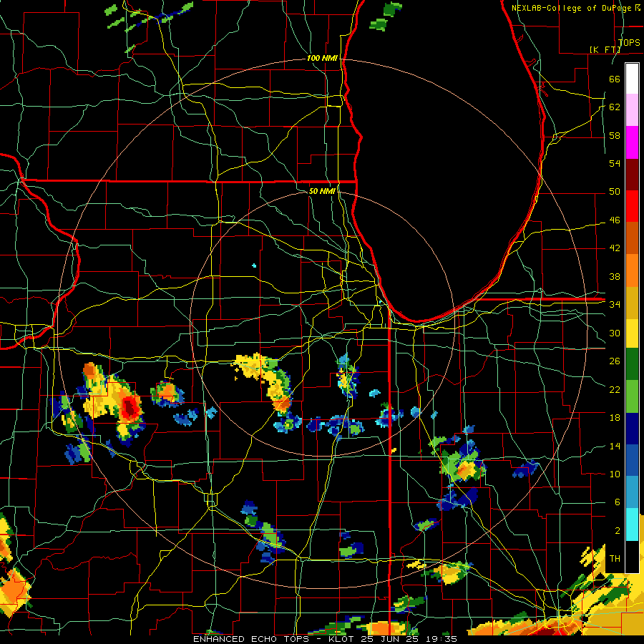Click the 30 legend value
644x644 pixels.
click(x=615, y=333)
